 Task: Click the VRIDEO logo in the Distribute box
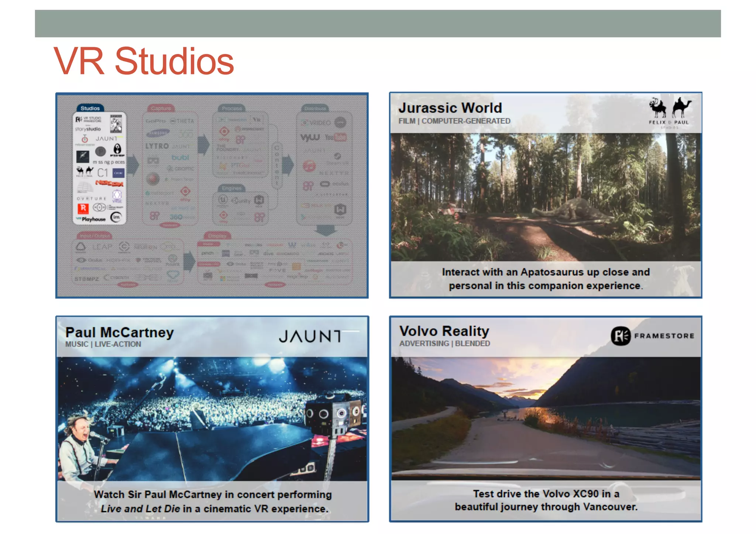(x=316, y=123)
